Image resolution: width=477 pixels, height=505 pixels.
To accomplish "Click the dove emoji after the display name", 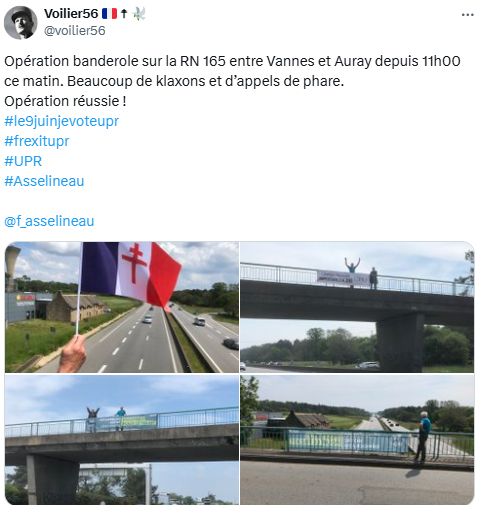I will tap(138, 14).
